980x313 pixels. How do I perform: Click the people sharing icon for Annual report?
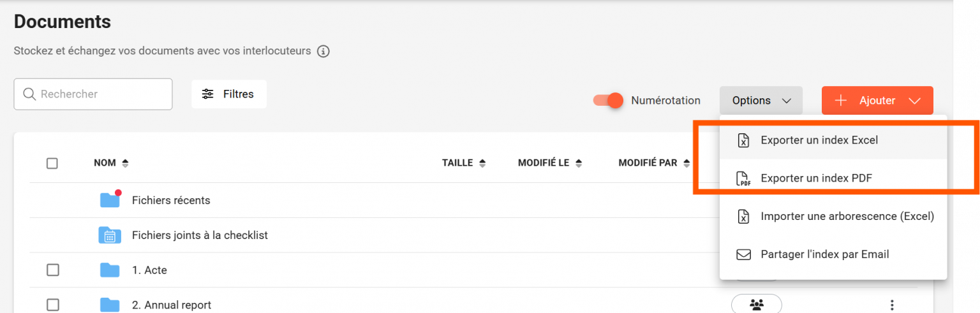tap(757, 304)
